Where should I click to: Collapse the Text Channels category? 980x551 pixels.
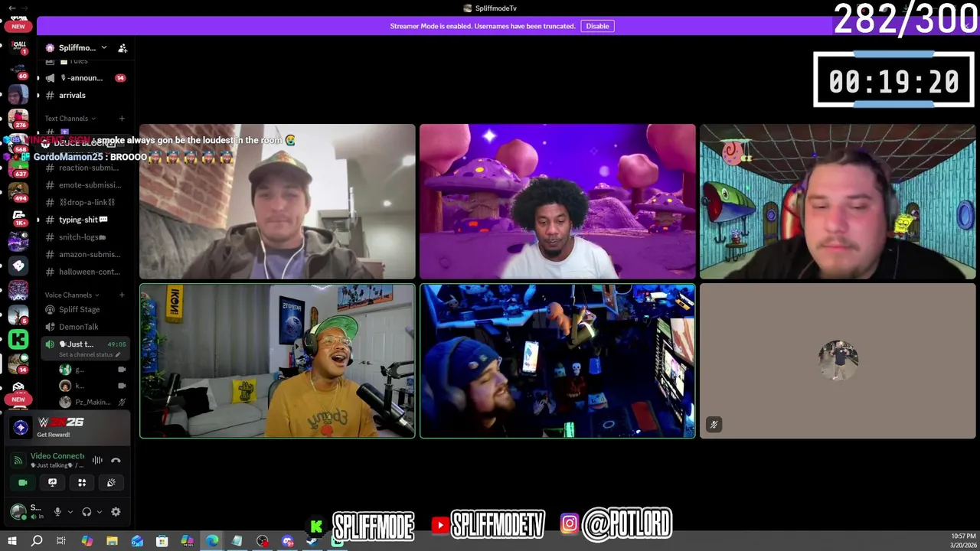click(x=70, y=119)
